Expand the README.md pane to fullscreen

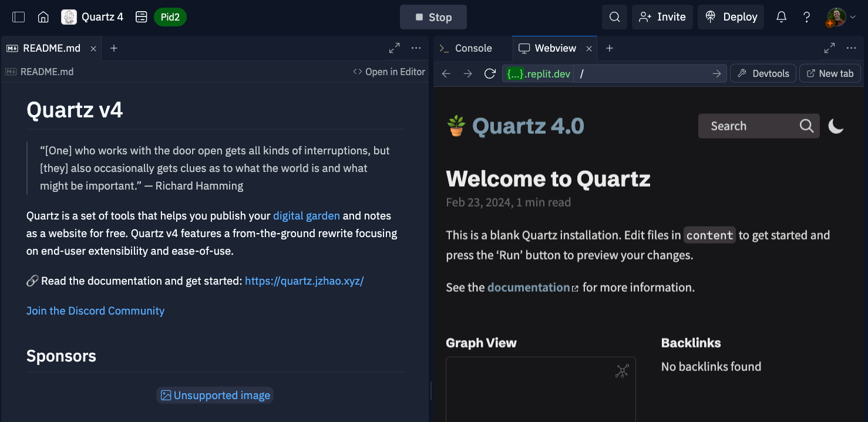coord(394,48)
